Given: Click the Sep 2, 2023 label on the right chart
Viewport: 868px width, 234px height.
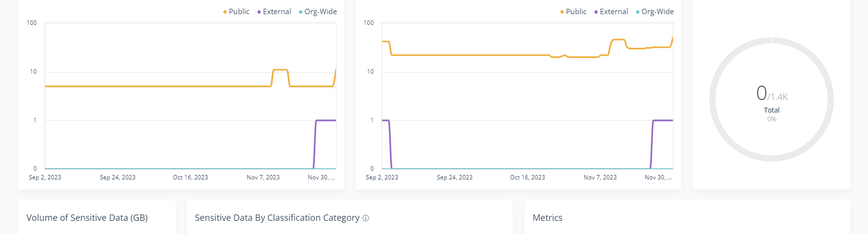Looking at the screenshot, I should [x=382, y=177].
